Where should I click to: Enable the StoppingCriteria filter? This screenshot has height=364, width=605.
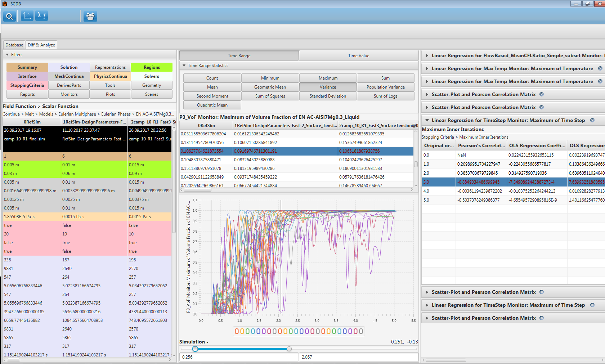27,85
